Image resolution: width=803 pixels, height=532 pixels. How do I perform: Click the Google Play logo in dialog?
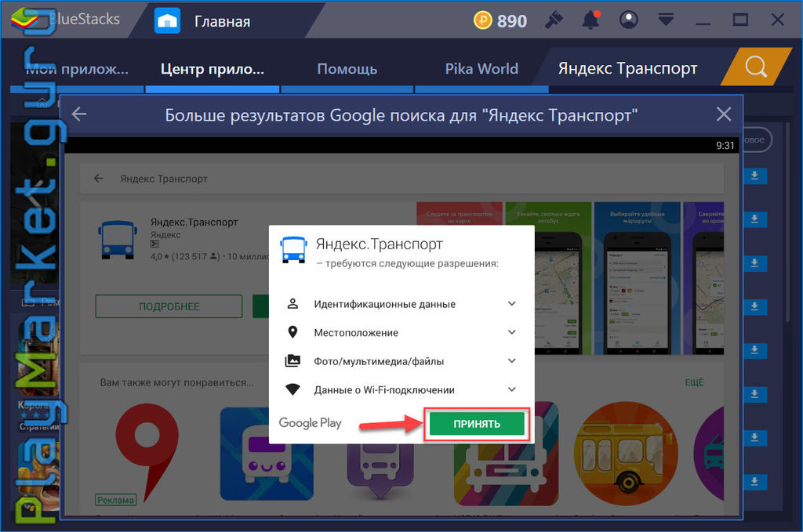[x=311, y=423]
